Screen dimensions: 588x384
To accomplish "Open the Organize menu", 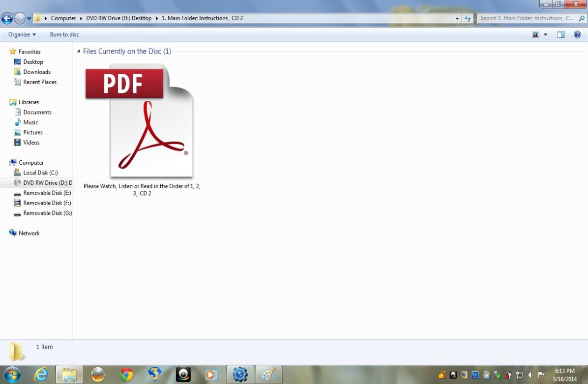I will [22, 34].
